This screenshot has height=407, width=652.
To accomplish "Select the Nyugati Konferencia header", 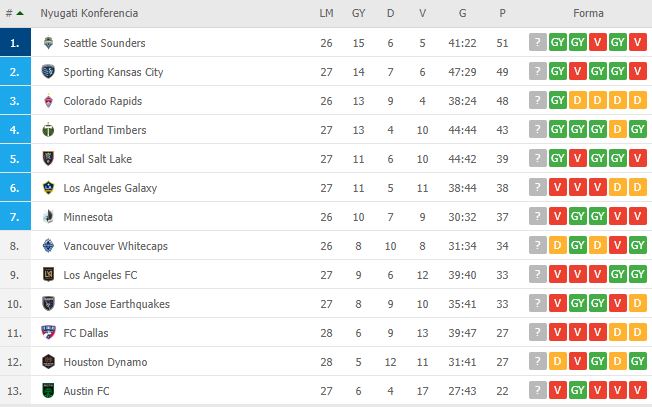I will tap(89, 13).
